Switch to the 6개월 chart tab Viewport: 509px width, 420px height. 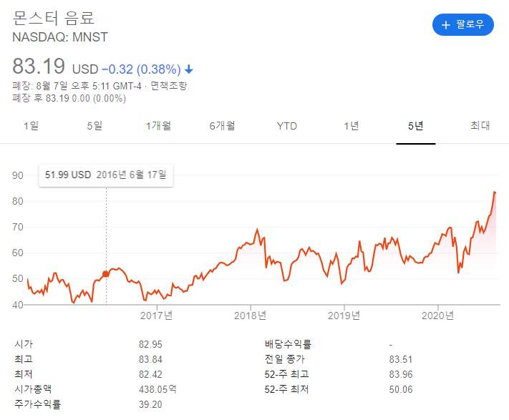click(x=223, y=126)
